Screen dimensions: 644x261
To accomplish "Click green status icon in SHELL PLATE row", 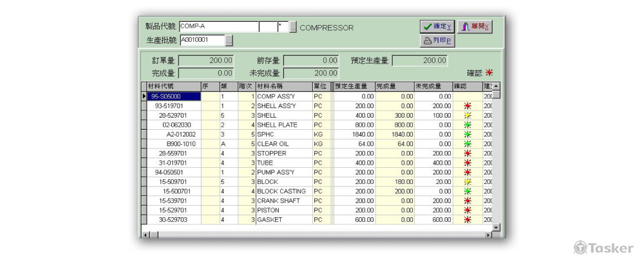I will pyautogui.click(x=468, y=125).
